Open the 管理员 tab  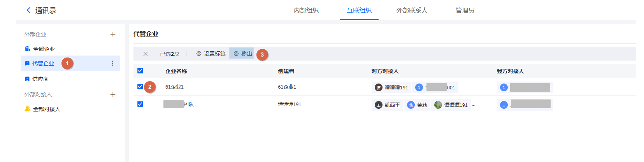click(x=465, y=10)
